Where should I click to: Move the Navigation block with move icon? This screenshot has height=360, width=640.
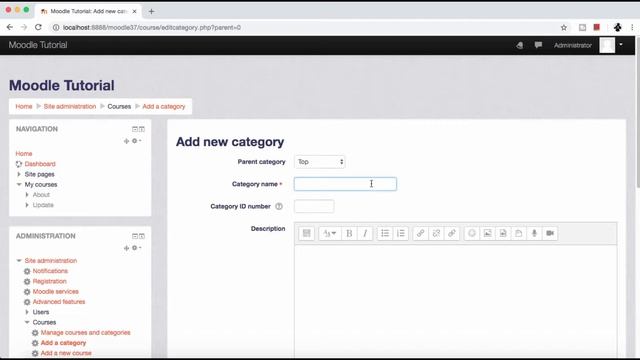[126, 141]
